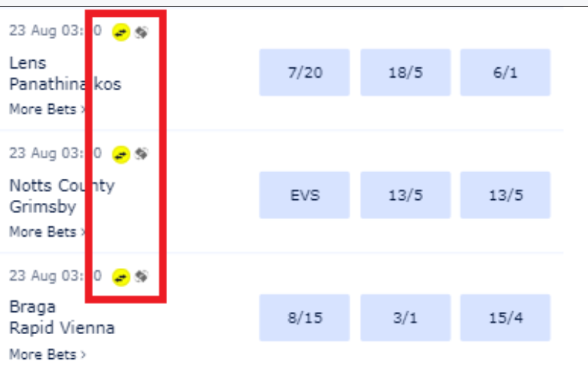The height and width of the screenshot is (389, 588).
Task: Click the yellow arrows icon for Braga match
Action: (x=121, y=277)
